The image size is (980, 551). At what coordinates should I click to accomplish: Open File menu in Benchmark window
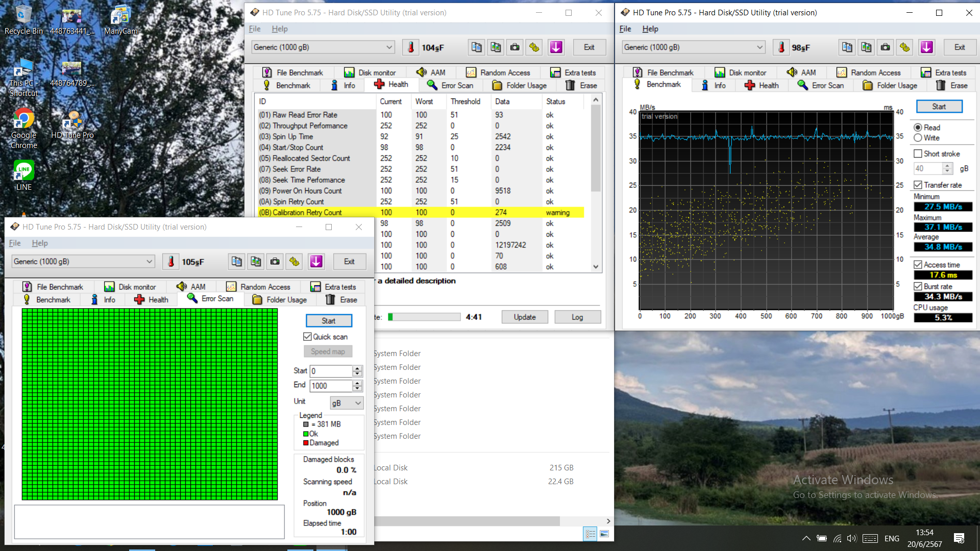coord(625,29)
